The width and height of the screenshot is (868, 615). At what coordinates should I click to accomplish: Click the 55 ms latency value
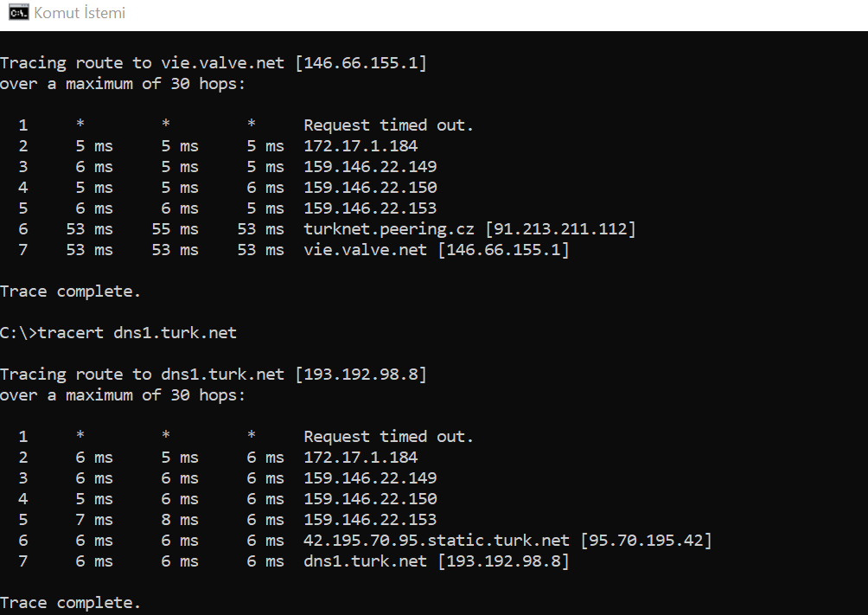tap(175, 229)
